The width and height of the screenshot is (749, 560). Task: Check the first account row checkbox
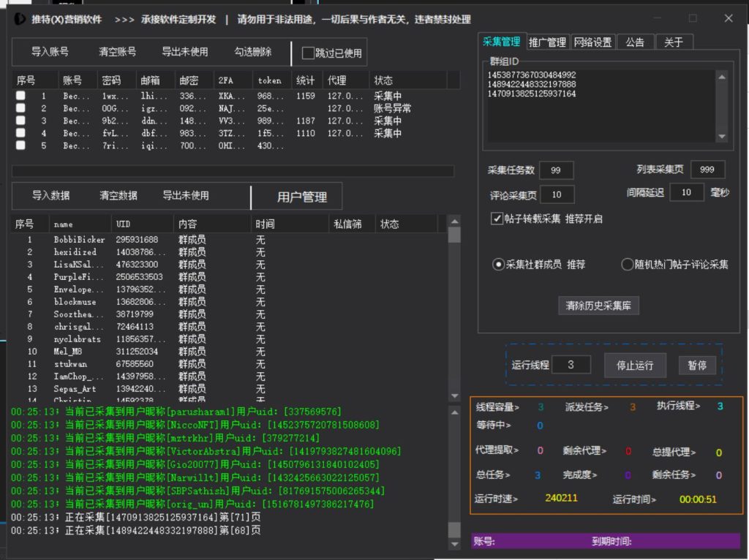point(20,94)
